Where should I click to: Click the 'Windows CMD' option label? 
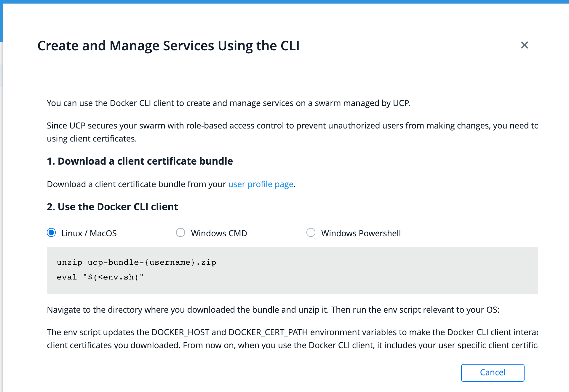(219, 233)
